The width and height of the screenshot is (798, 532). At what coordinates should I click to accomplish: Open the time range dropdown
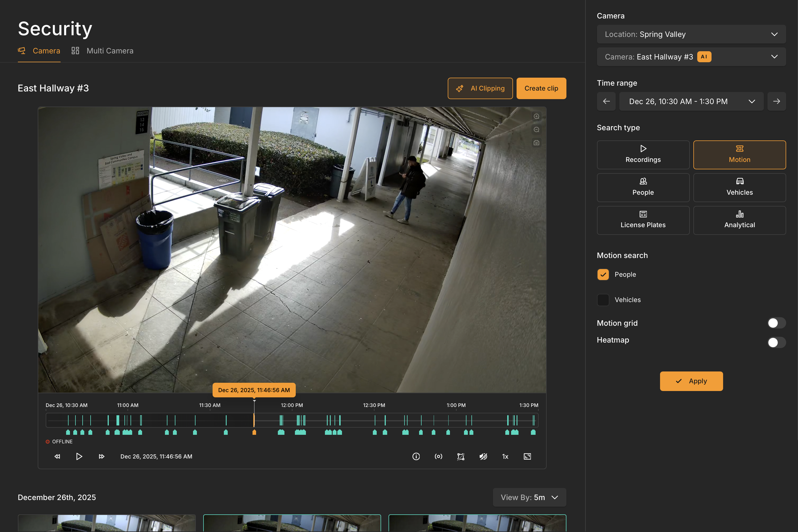(691, 101)
